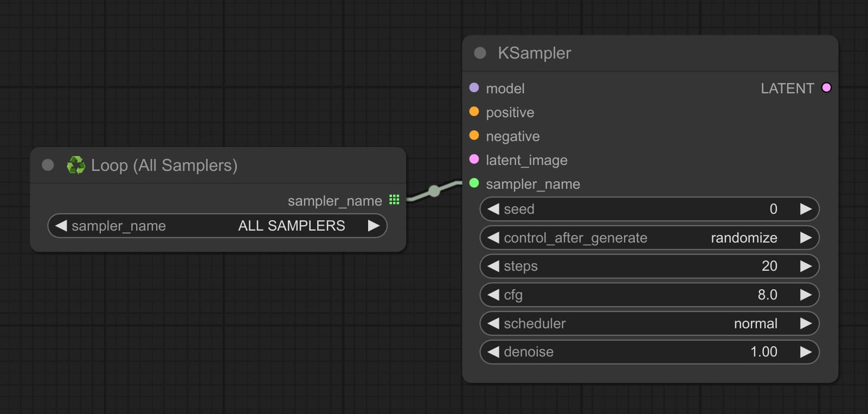The image size is (868, 414).
Task: Open the scheduler normal dropdown
Action: (648, 323)
